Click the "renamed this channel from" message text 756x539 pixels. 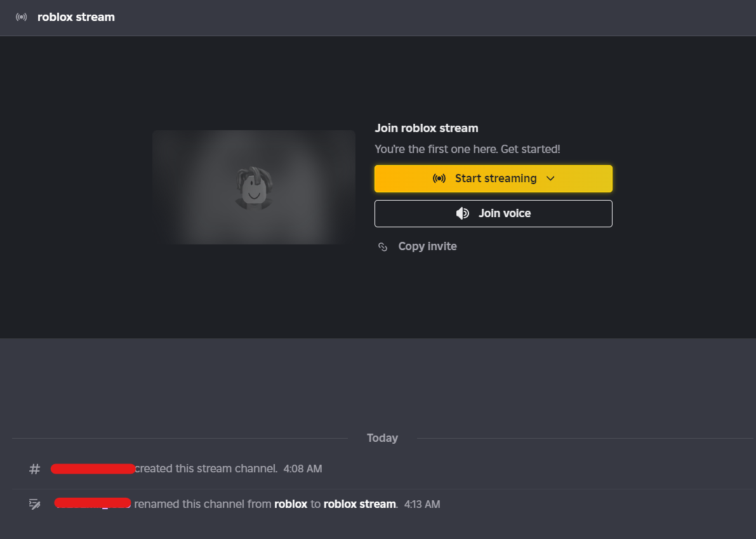click(202, 504)
